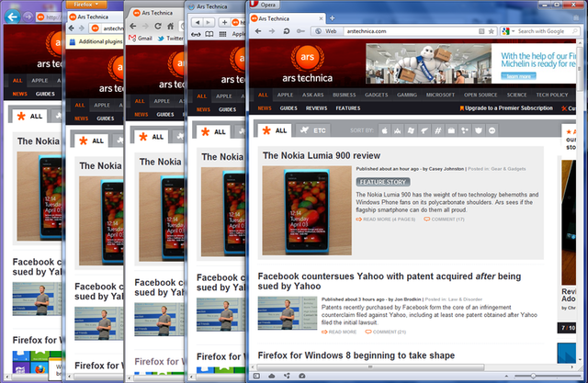
Task: Open the home page in Chrome window
Action: pyautogui.click(x=170, y=27)
